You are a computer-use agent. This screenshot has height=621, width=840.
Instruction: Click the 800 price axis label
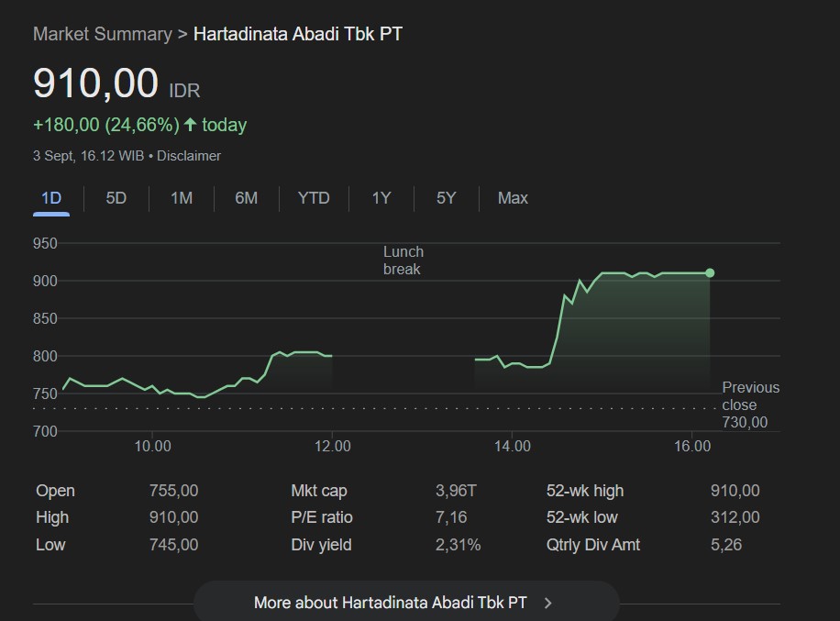coord(45,356)
